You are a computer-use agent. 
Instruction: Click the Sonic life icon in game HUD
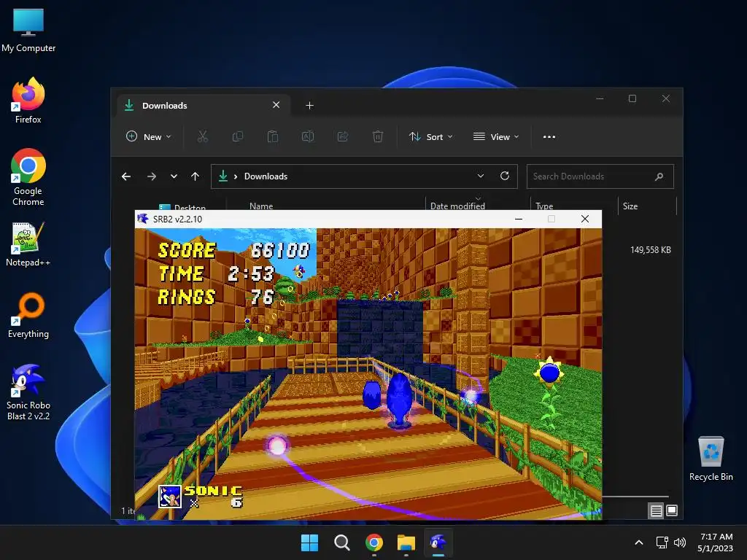pyautogui.click(x=169, y=497)
